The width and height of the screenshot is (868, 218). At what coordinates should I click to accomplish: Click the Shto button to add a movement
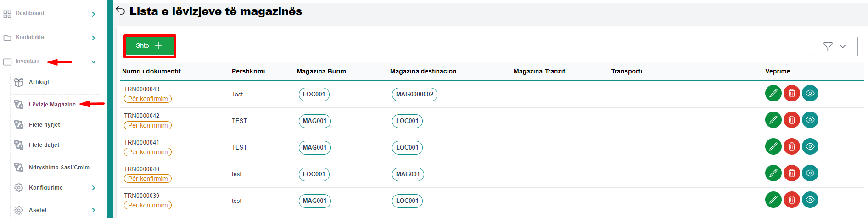click(149, 46)
